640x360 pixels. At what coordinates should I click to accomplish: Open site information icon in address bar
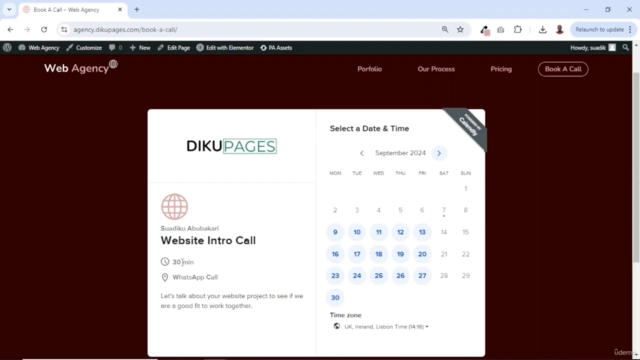tap(64, 29)
